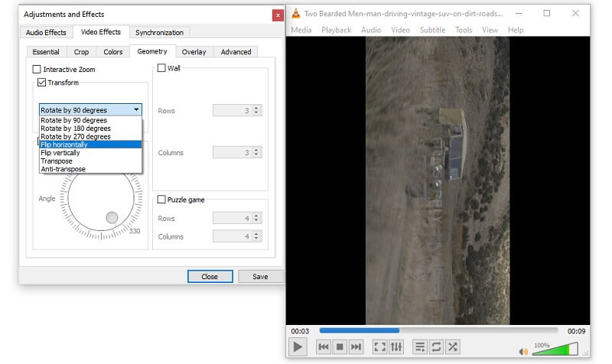Open extended settings equalizer icon
This screenshot has height=364, width=612.
[x=396, y=347]
